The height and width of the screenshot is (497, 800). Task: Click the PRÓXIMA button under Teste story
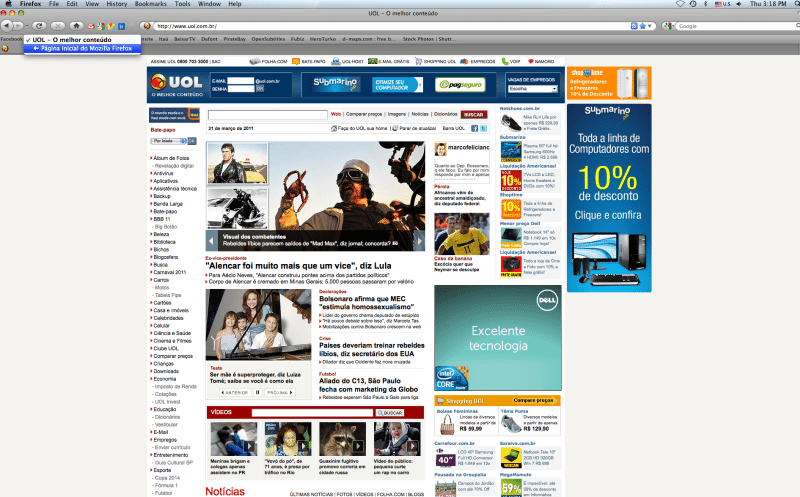[x=280, y=392]
